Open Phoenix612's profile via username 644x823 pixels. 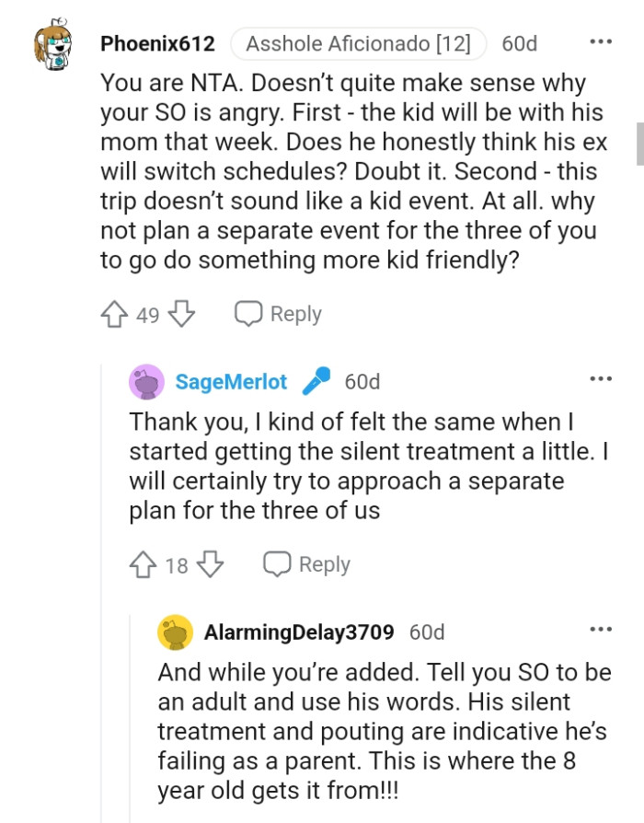coord(156,42)
